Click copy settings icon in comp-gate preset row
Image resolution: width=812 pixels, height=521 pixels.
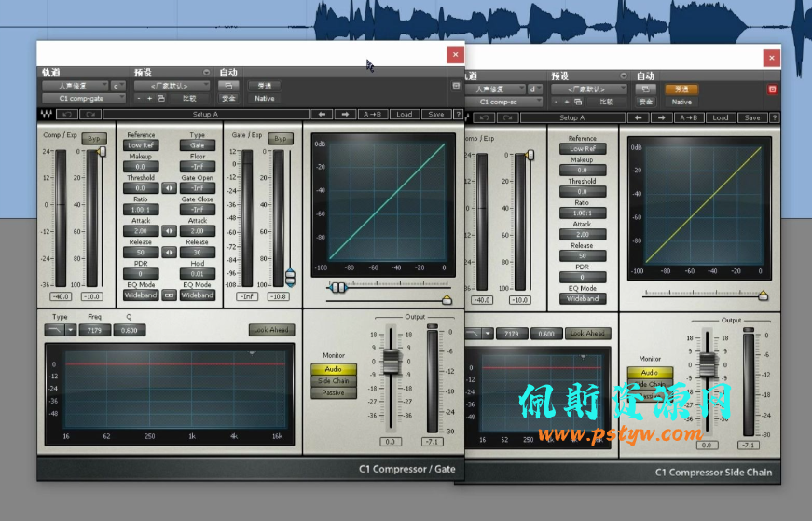pyautogui.click(x=161, y=99)
